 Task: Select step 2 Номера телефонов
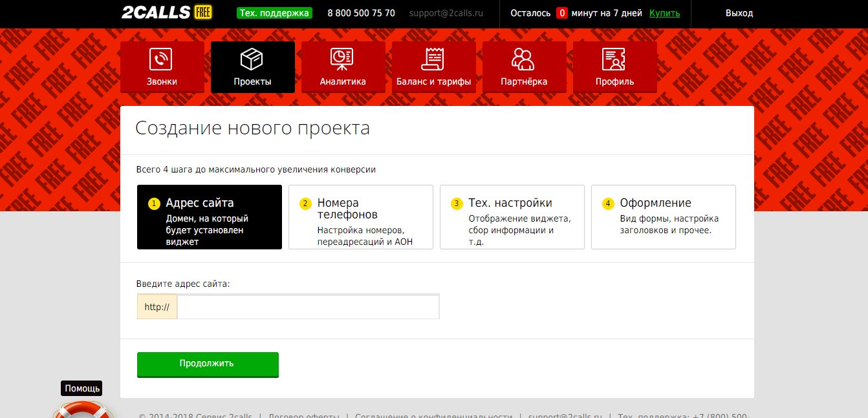point(361,217)
